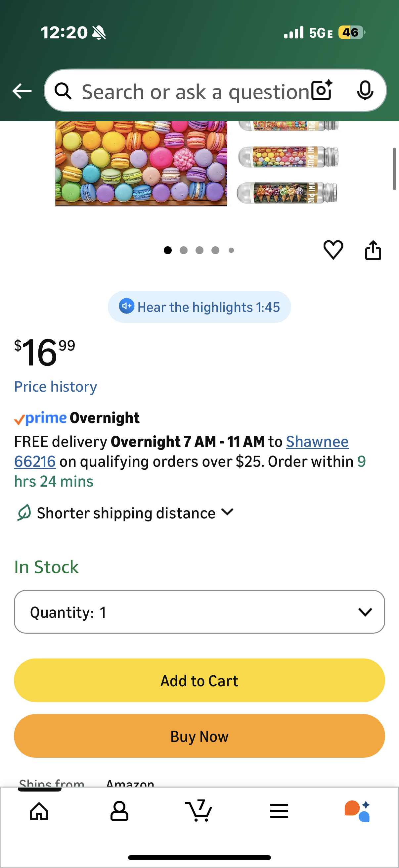Viewport: 399px width, 868px height.
Task: Tap the macaron puzzle product image
Action: coord(141,163)
